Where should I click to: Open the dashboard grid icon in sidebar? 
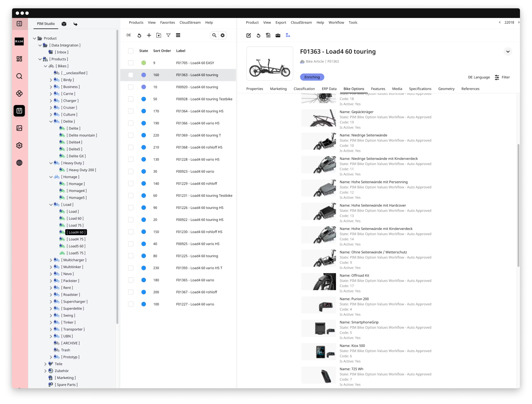click(x=19, y=59)
